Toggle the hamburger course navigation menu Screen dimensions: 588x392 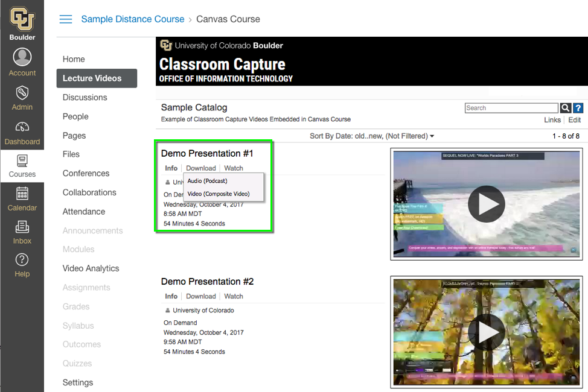coord(66,19)
